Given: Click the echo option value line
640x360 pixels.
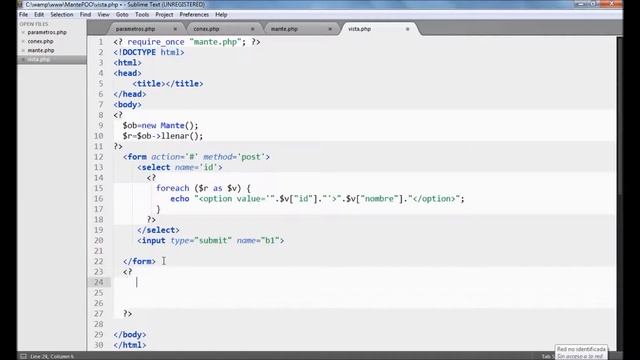Looking at the screenshot, I should point(318,199).
